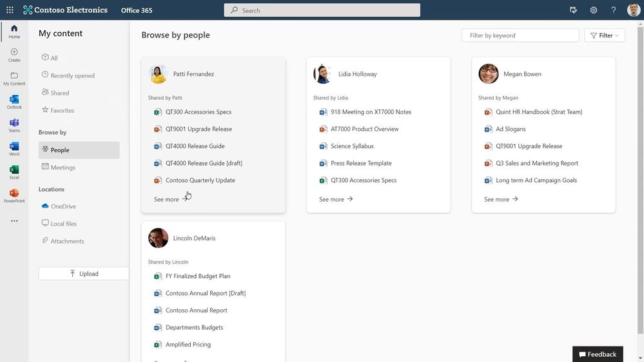The image size is (644, 362).
Task: Open QT9001 Upgrade Release shared by Patti
Action: pos(199,129)
